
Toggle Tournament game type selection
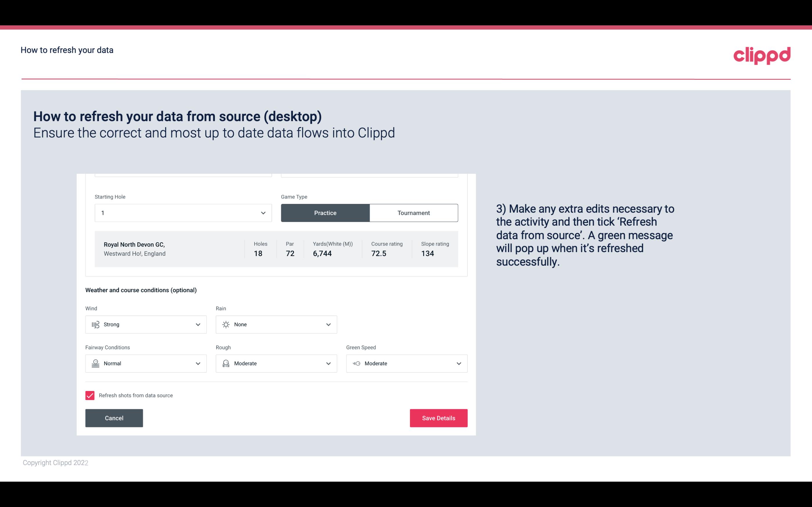coord(413,213)
